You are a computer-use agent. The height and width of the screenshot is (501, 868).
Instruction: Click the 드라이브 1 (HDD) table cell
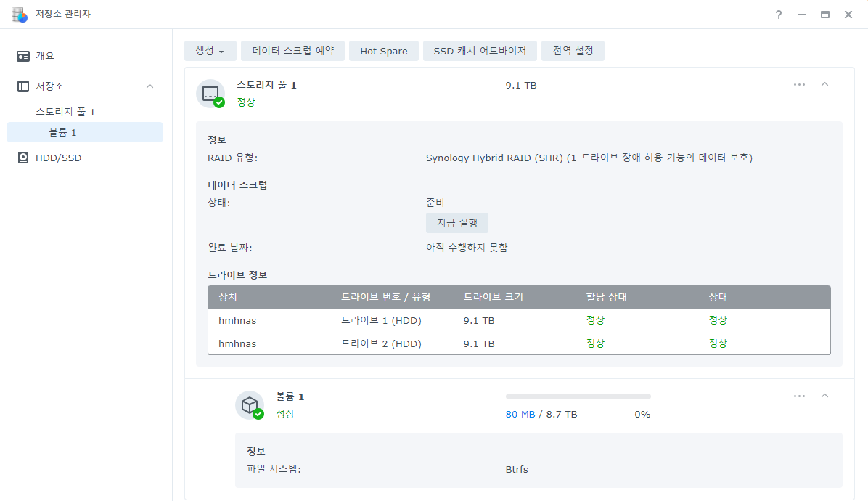click(x=381, y=320)
